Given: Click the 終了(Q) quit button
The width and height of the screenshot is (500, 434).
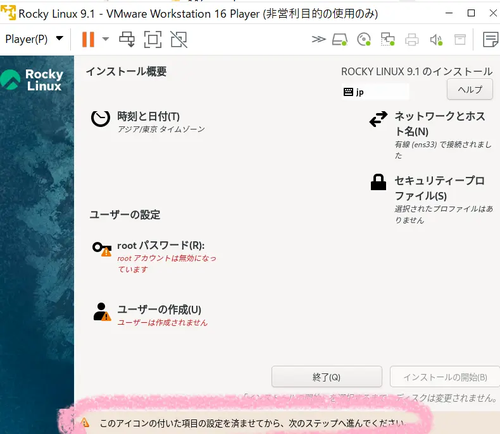Looking at the screenshot, I should click(x=327, y=377).
